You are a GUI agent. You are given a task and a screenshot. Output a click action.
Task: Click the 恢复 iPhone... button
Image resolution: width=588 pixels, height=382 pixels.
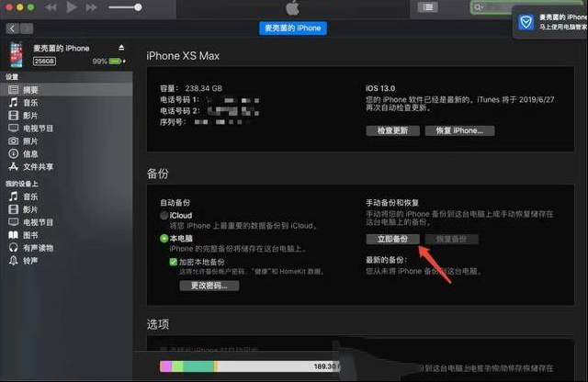pos(459,130)
